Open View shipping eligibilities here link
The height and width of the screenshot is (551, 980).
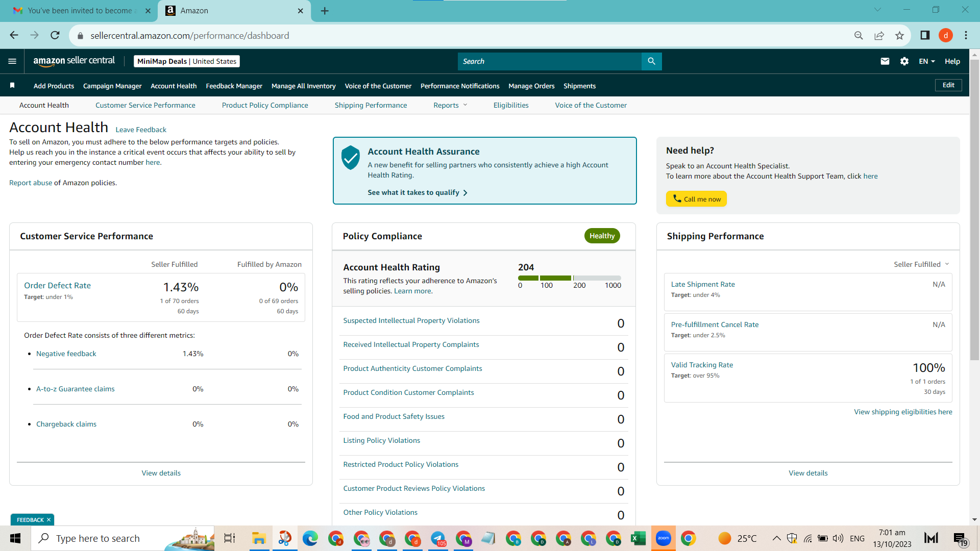click(x=903, y=412)
